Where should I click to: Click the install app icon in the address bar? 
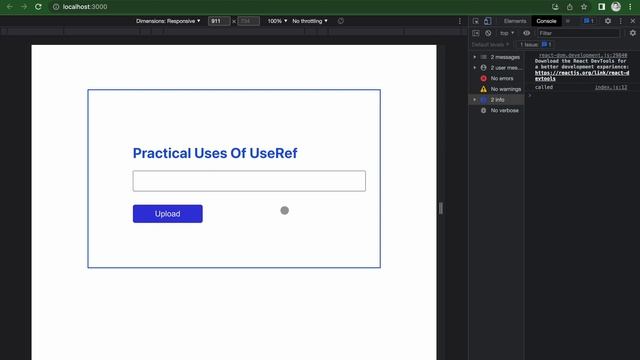(x=555, y=7)
